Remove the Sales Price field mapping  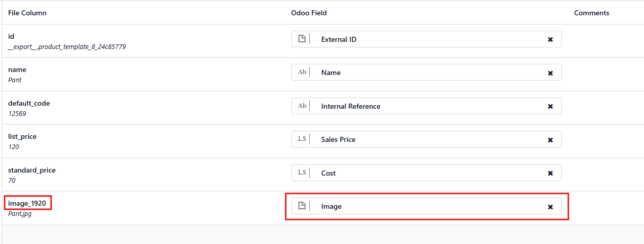tap(550, 140)
